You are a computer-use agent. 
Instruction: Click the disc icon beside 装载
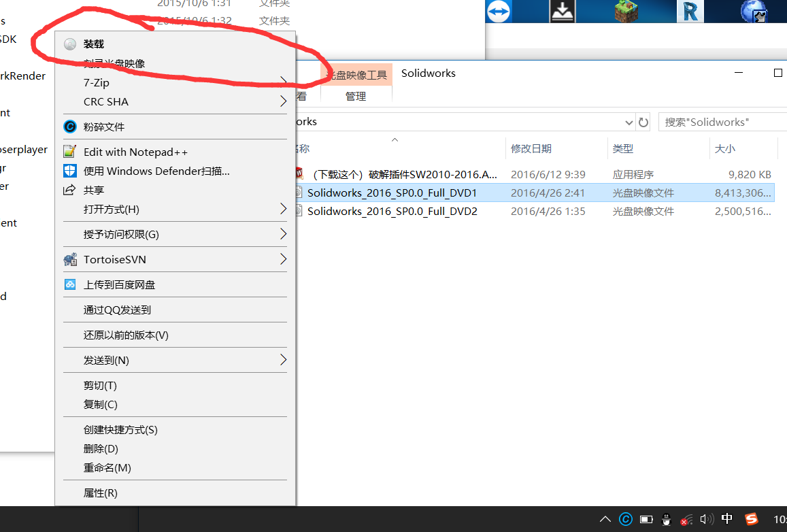[x=70, y=44]
